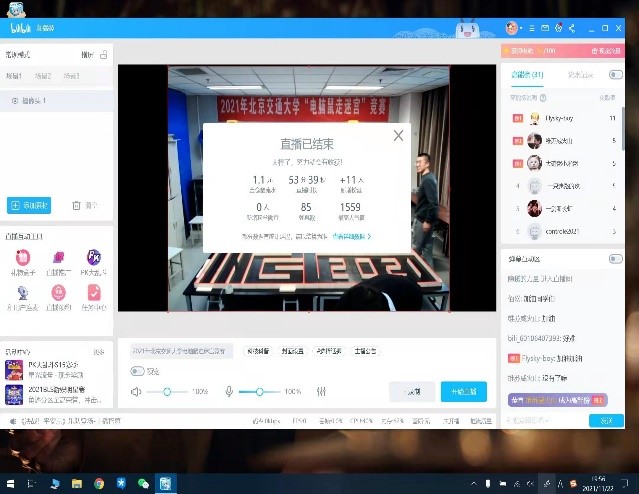The width and height of the screenshot is (639, 494).
Task: Adjust the microphone volume slider
Action: (260, 392)
